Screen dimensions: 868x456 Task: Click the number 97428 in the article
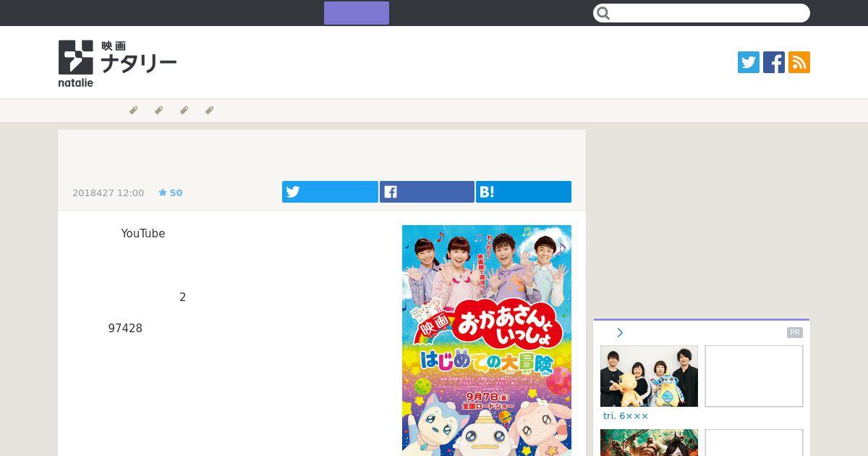click(x=125, y=329)
